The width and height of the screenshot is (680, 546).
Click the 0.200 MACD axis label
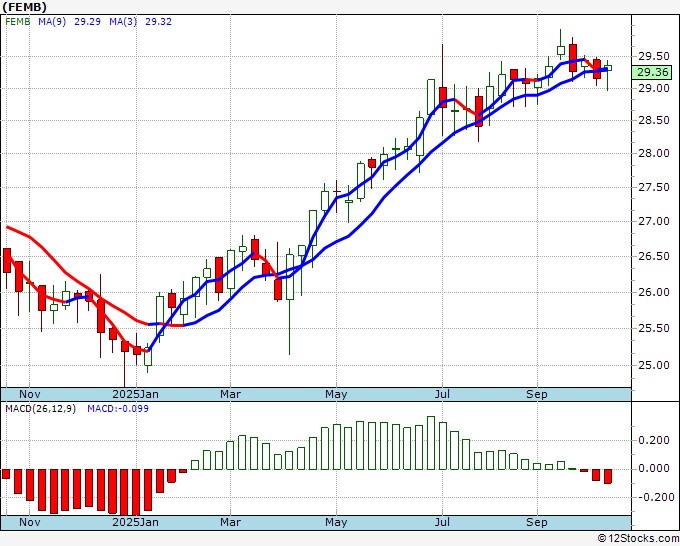[x=653, y=440]
